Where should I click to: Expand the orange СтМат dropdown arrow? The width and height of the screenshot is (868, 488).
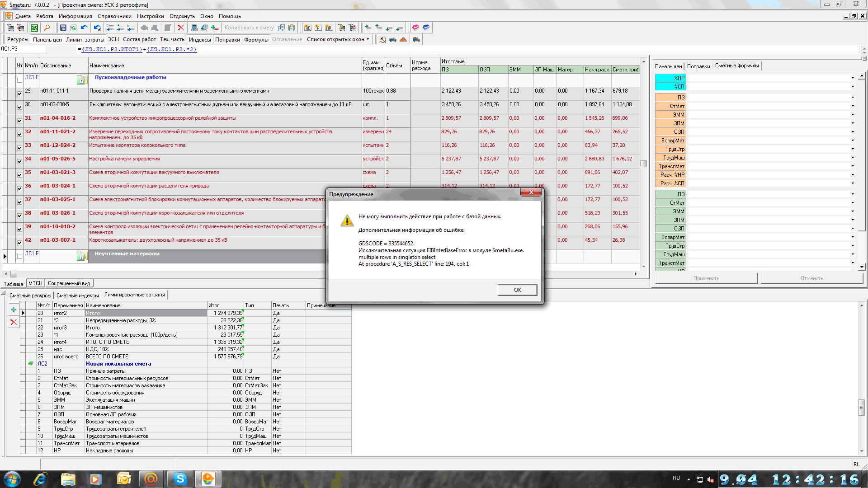coord(853,106)
